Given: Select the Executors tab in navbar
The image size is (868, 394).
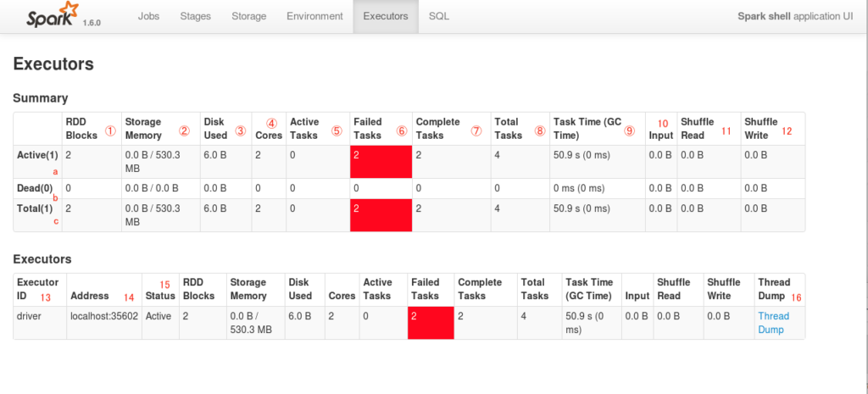Looking at the screenshot, I should (386, 16).
